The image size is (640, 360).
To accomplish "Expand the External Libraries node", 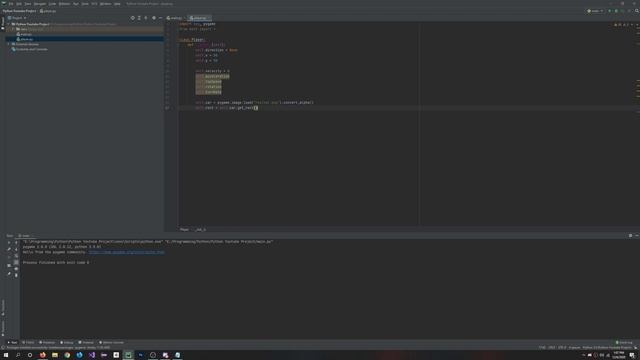I will coord(9,44).
